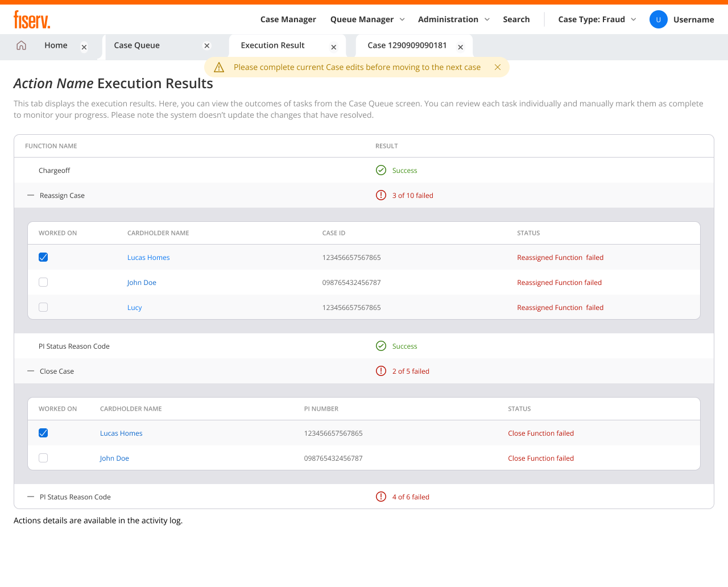Click the warning triangle icon in the banner
This screenshot has height=587, width=728.
219,67
